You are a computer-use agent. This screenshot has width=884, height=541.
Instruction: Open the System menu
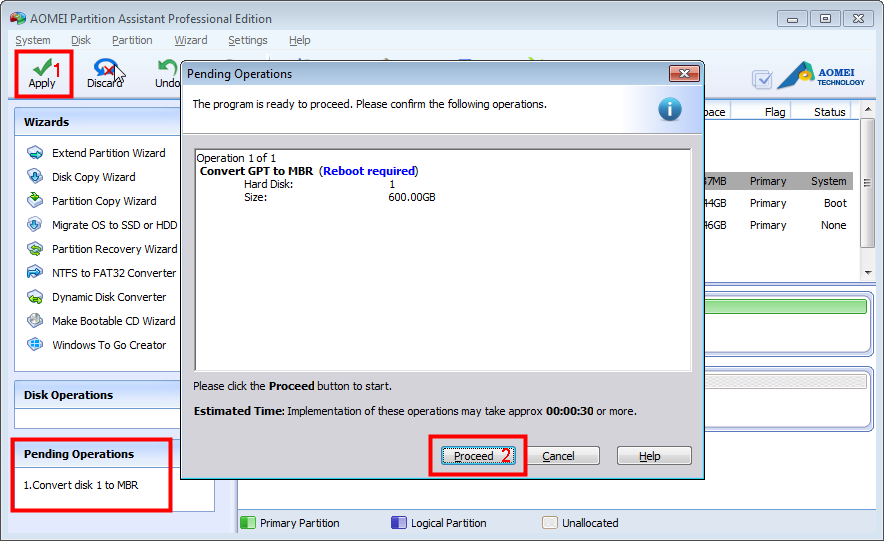33,40
